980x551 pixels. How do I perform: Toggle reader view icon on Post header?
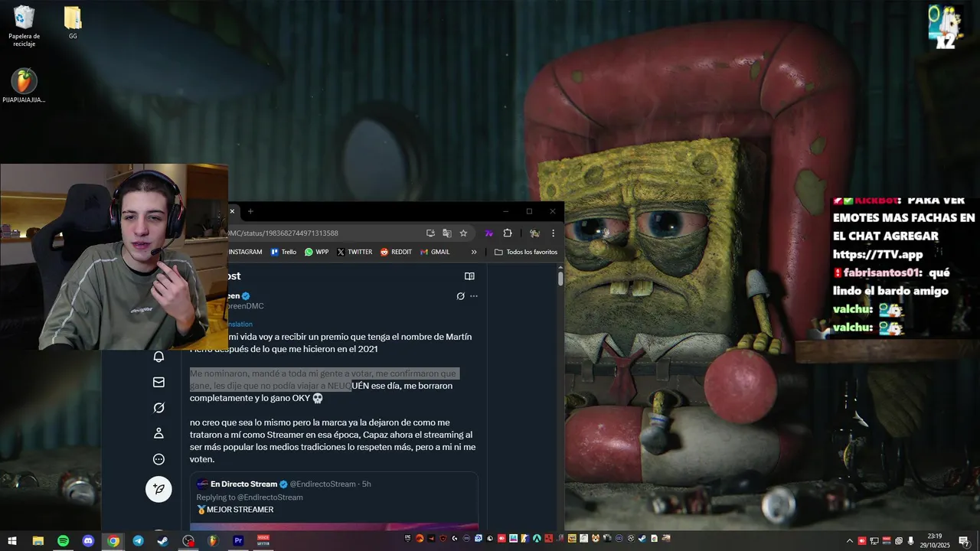pyautogui.click(x=469, y=276)
